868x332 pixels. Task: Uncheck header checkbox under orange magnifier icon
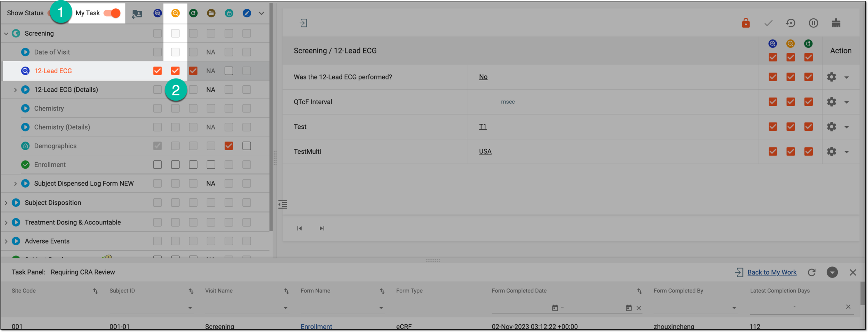[791, 57]
